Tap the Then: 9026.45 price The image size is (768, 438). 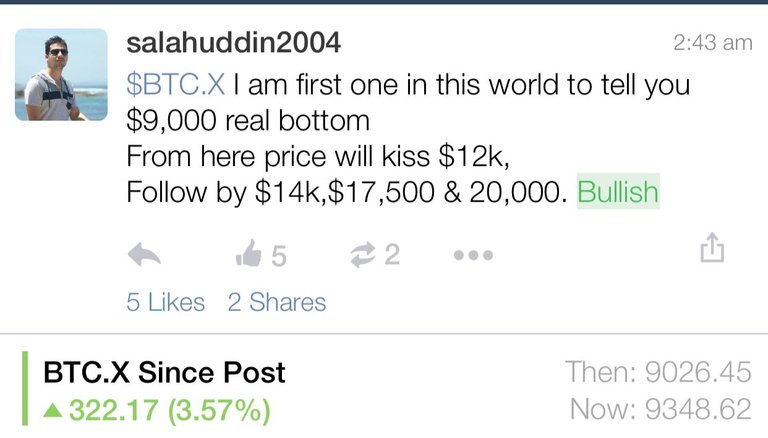658,372
